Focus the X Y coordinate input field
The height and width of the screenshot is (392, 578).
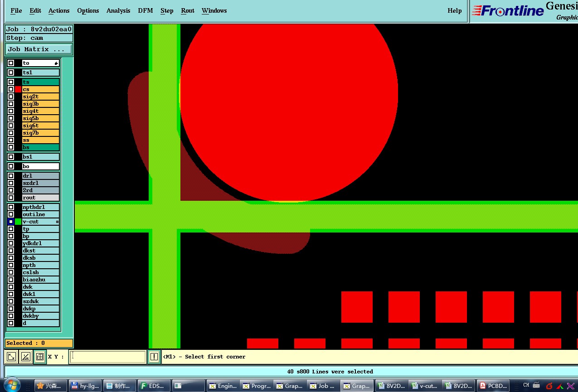[107, 357]
